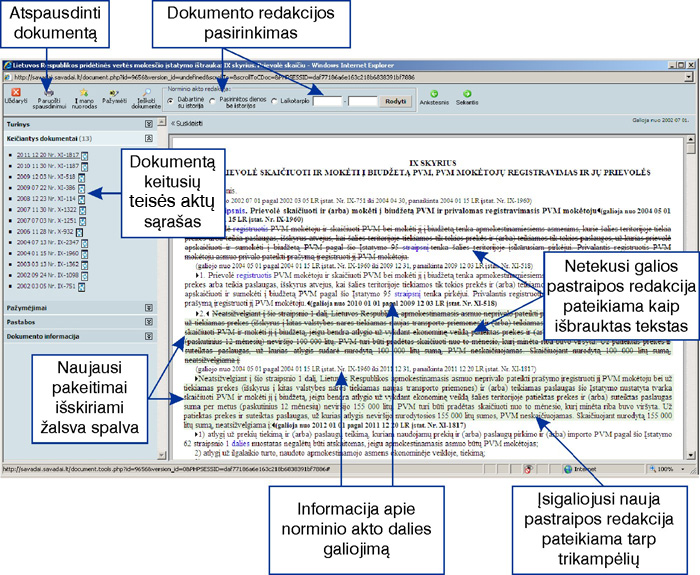
Task: Add document via Į mano nuorodas star icon
Action: (83, 92)
